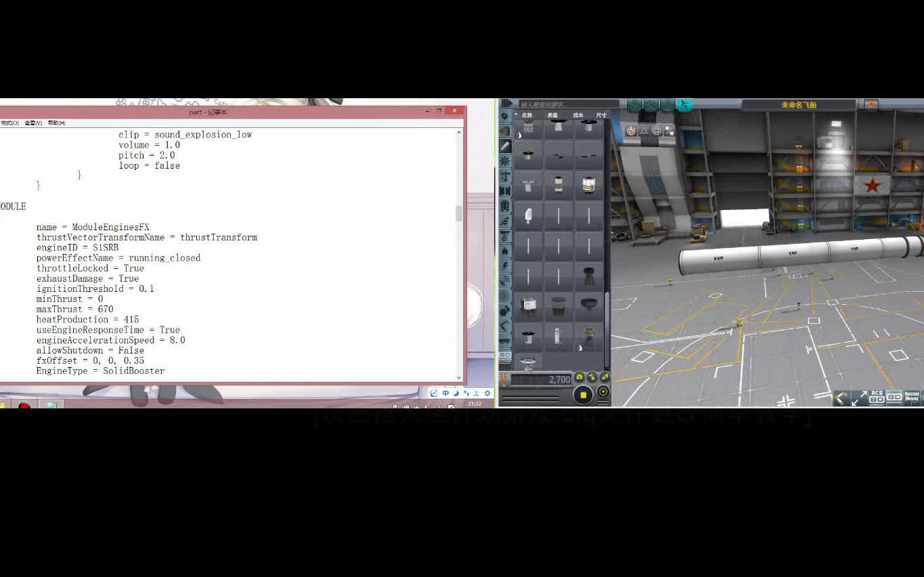Screen dimensions: 924x577
Task: Click the parts list scrollbar handle
Action: click(x=607, y=330)
